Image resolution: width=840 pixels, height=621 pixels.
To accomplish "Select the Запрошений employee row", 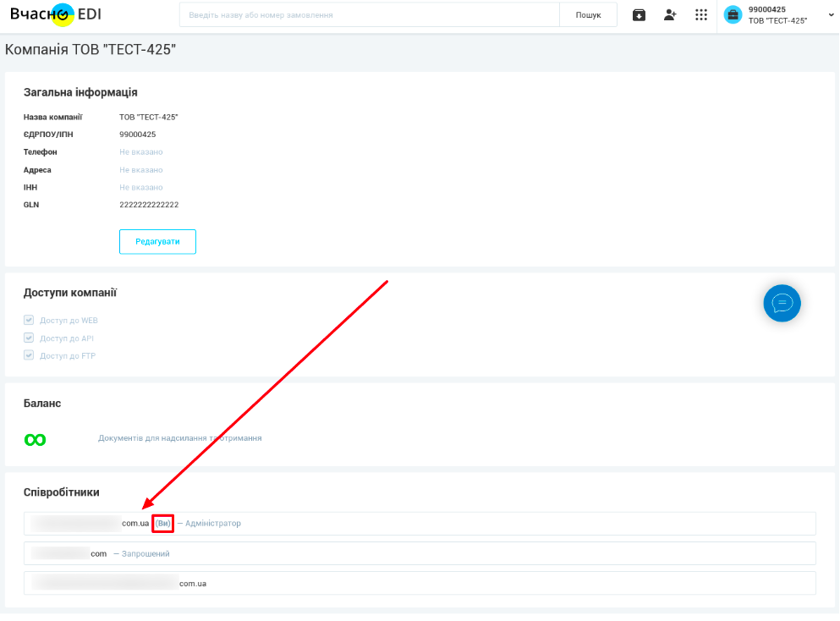I will point(420,553).
